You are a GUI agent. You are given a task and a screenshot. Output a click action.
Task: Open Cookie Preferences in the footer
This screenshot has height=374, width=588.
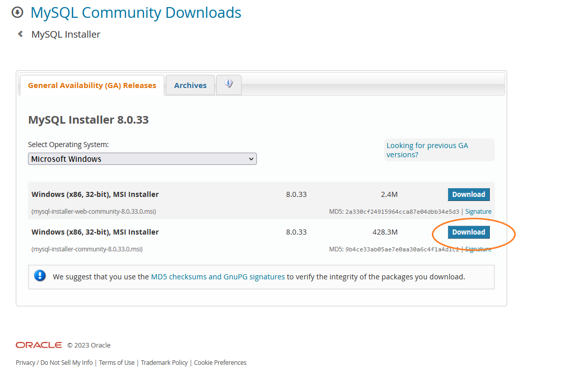(x=220, y=362)
